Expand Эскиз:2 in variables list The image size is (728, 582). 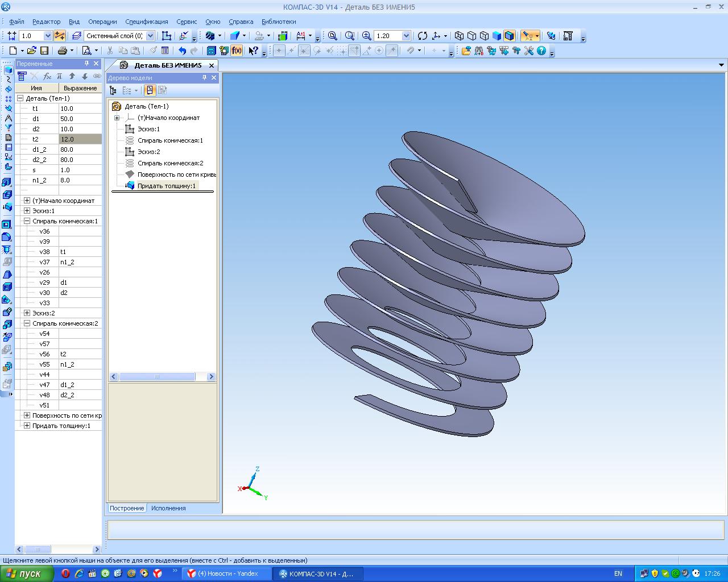point(27,313)
